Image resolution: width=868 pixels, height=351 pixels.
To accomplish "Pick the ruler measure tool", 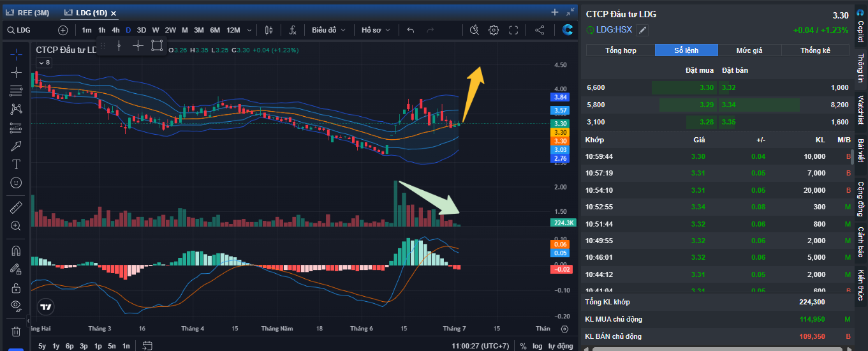I will point(16,207).
